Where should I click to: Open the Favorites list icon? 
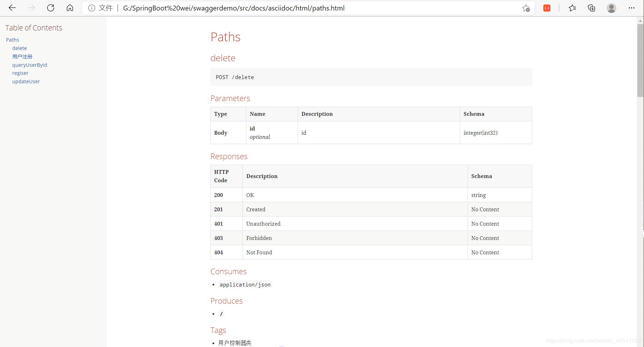(572, 8)
